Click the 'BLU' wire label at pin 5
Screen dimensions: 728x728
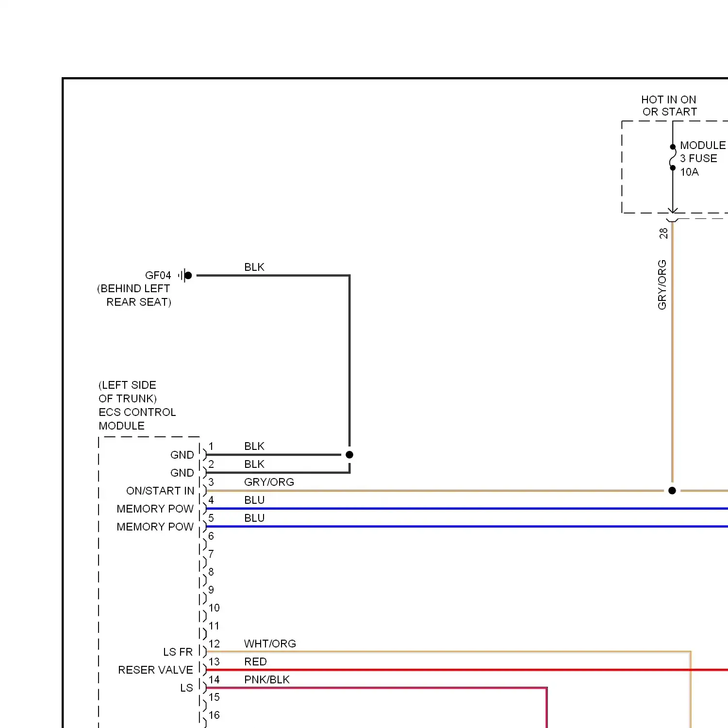[254, 518]
